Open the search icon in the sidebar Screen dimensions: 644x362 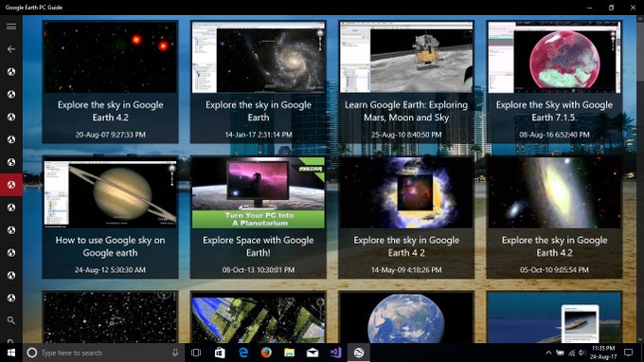[x=11, y=320]
